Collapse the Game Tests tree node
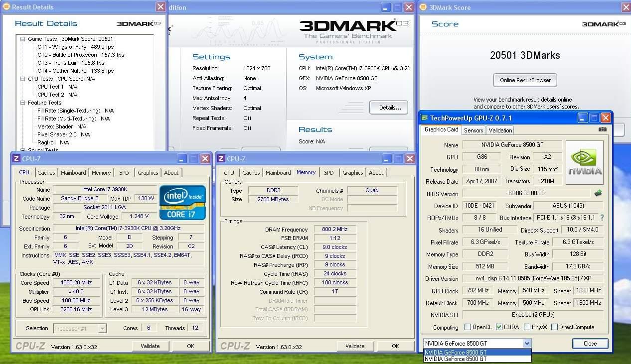This screenshot has height=364, width=631. pos(23,39)
